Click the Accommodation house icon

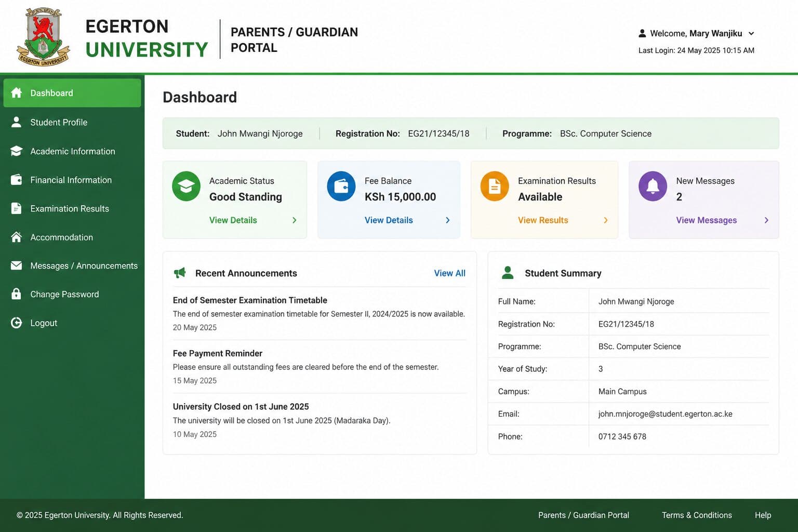(17, 237)
